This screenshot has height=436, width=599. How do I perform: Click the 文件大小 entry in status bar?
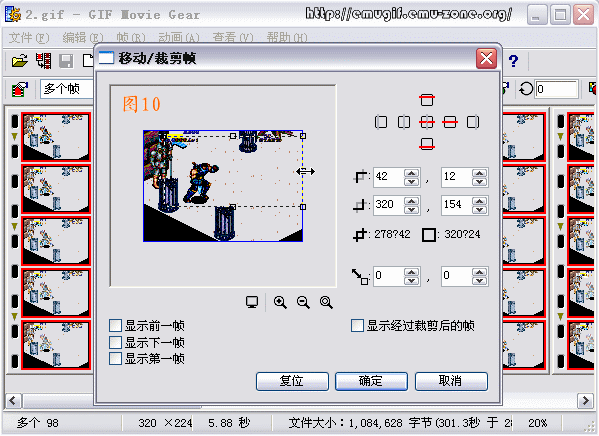click(x=400, y=423)
